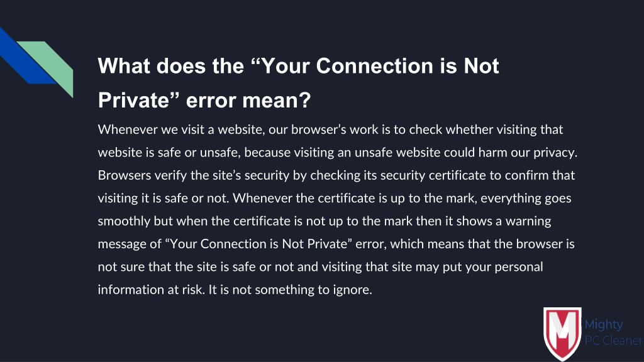Click the Mighty PC Cleaner shield logo

tap(562, 334)
